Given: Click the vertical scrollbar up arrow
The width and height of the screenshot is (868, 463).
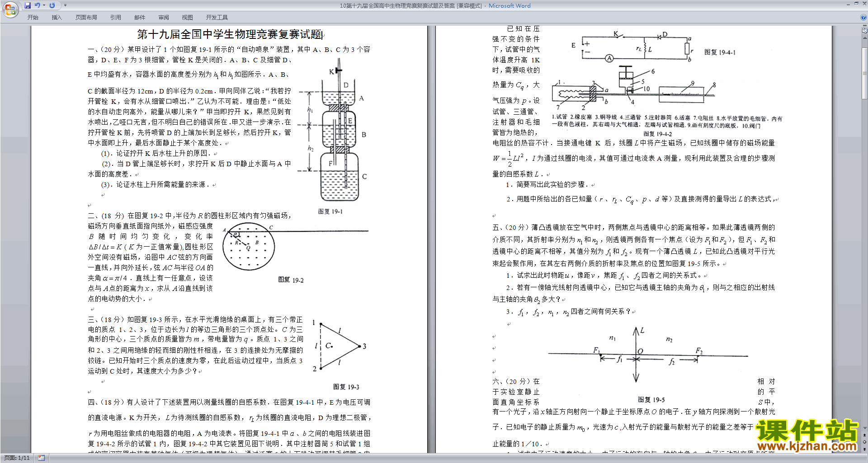Looking at the screenshot, I should [x=865, y=37].
